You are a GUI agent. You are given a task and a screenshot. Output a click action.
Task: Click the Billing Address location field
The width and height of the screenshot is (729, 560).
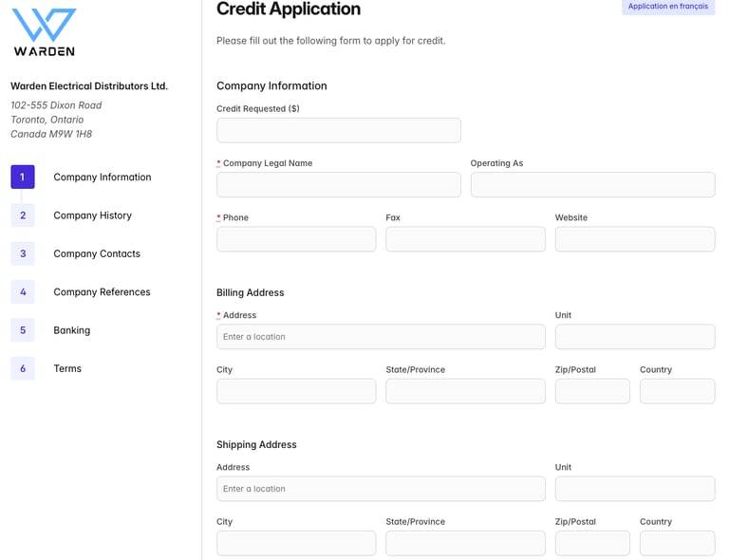point(381,337)
